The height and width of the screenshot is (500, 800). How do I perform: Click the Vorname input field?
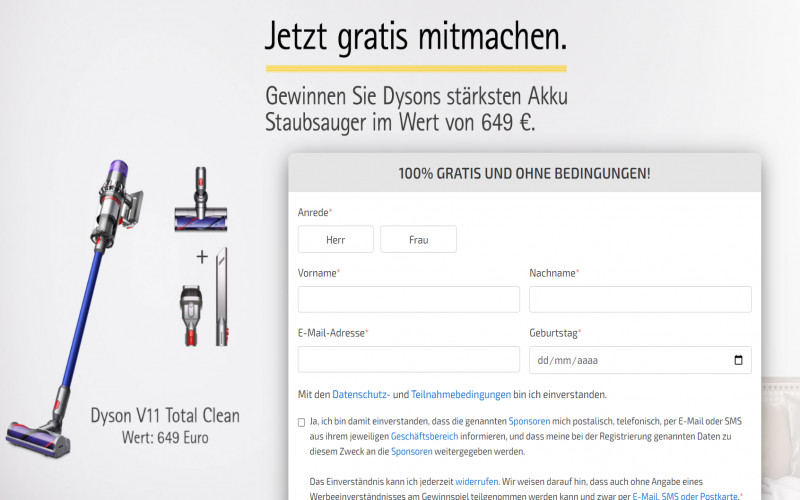click(409, 299)
